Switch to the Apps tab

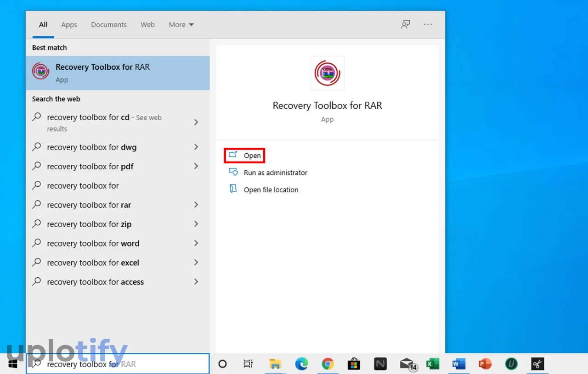[x=69, y=25]
